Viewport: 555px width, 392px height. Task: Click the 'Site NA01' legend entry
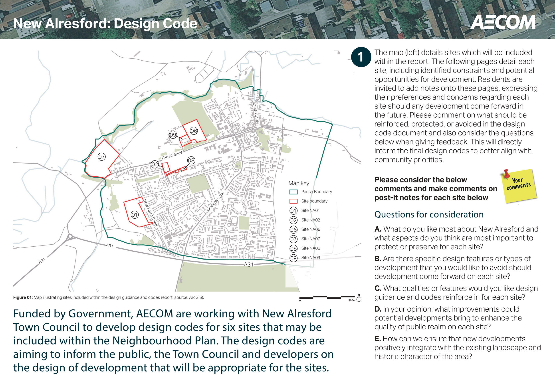pyautogui.click(x=310, y=210)
